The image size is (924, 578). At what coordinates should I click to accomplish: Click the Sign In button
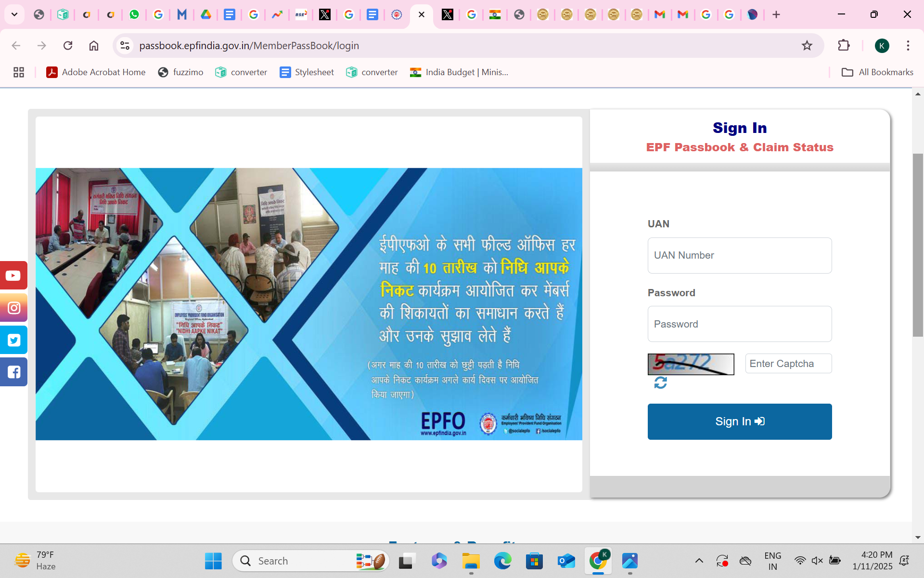tap(739, 421)
